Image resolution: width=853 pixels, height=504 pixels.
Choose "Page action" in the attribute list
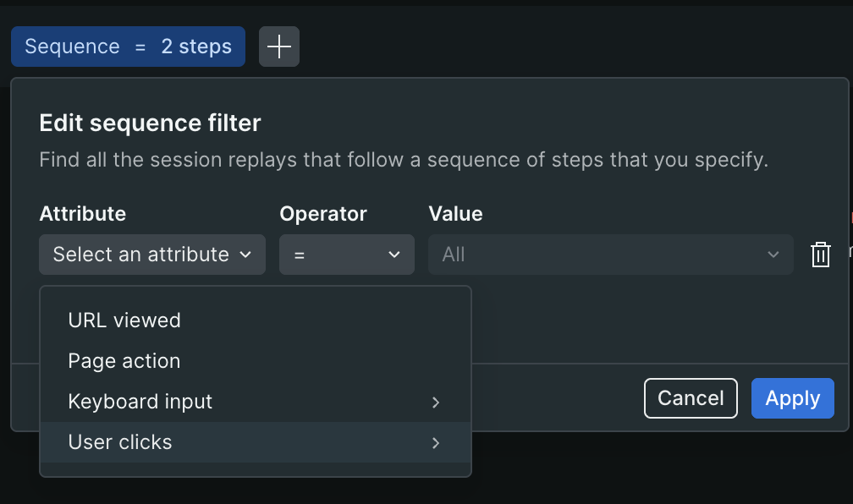[x=124, y=361]
